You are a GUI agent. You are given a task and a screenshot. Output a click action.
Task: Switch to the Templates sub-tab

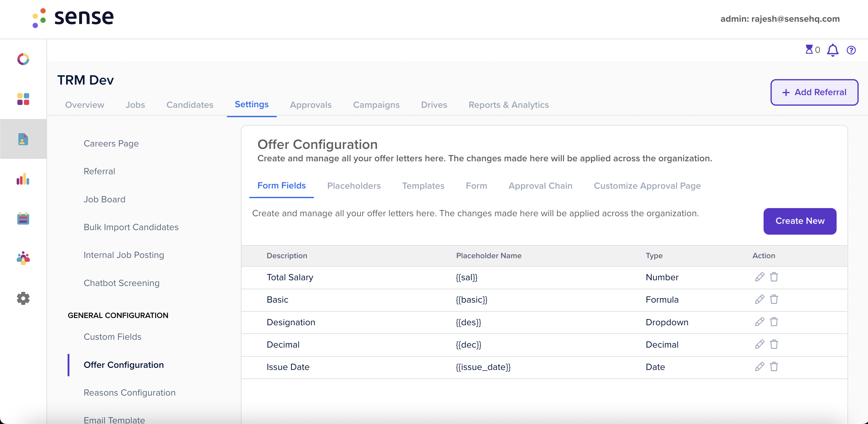[x=423, y=186]
